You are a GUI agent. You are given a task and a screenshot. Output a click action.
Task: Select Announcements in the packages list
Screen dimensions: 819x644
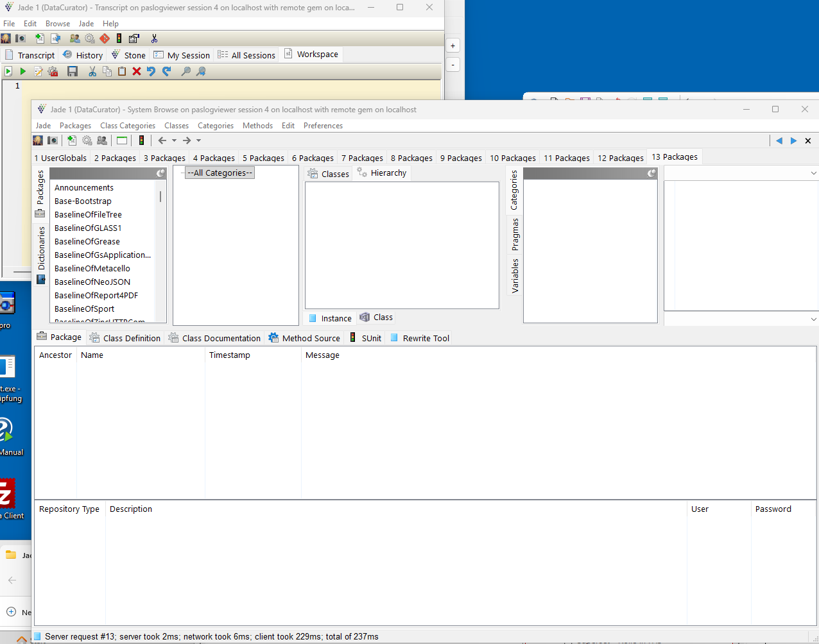pos(84,187)
